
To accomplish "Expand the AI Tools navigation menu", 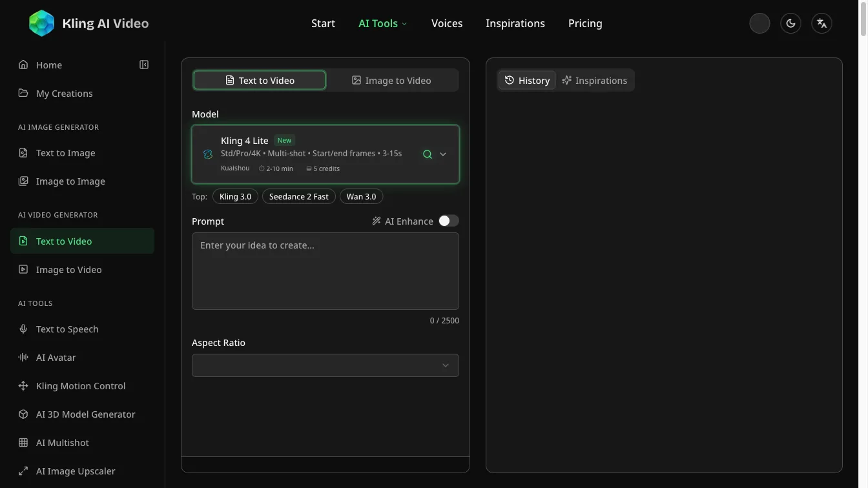I will click(x=383, y=23).
